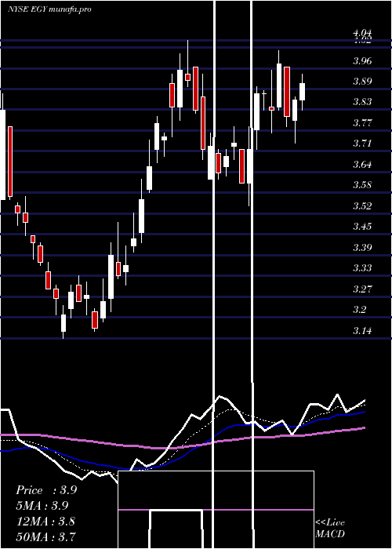Click the 3.45 price axis label
This screenshot has height=549, width=392.
coord(362,227)
